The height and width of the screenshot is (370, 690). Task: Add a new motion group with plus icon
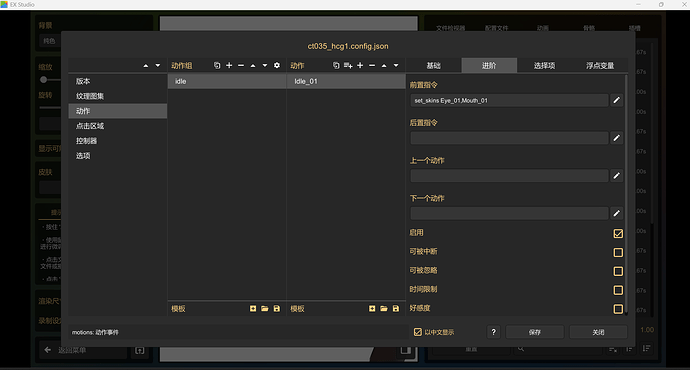coord(229,66)
